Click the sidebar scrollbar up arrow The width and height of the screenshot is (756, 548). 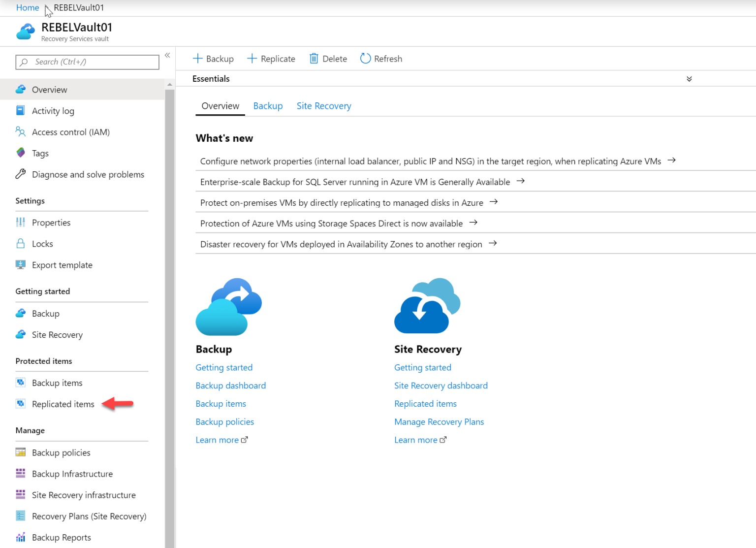tap(170, 85)
